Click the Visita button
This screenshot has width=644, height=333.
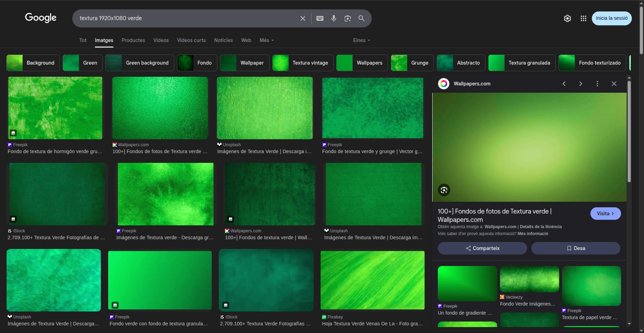tap(605, 214)
